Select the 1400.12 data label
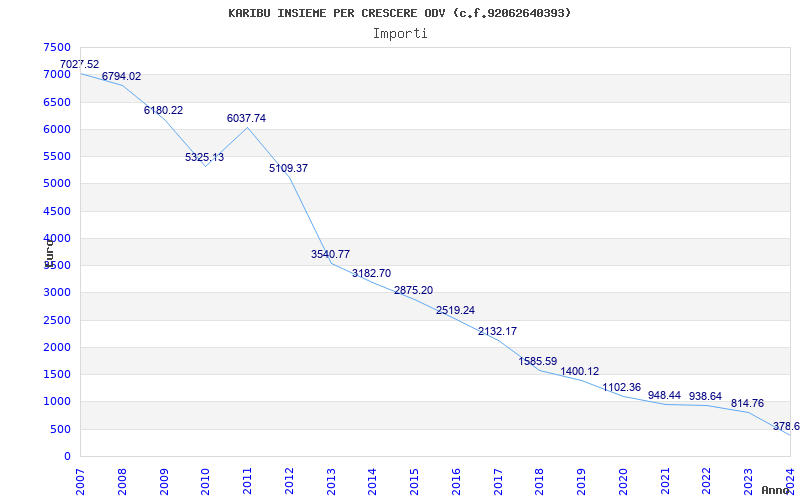 pyautogui.click(x=580, y=371)
